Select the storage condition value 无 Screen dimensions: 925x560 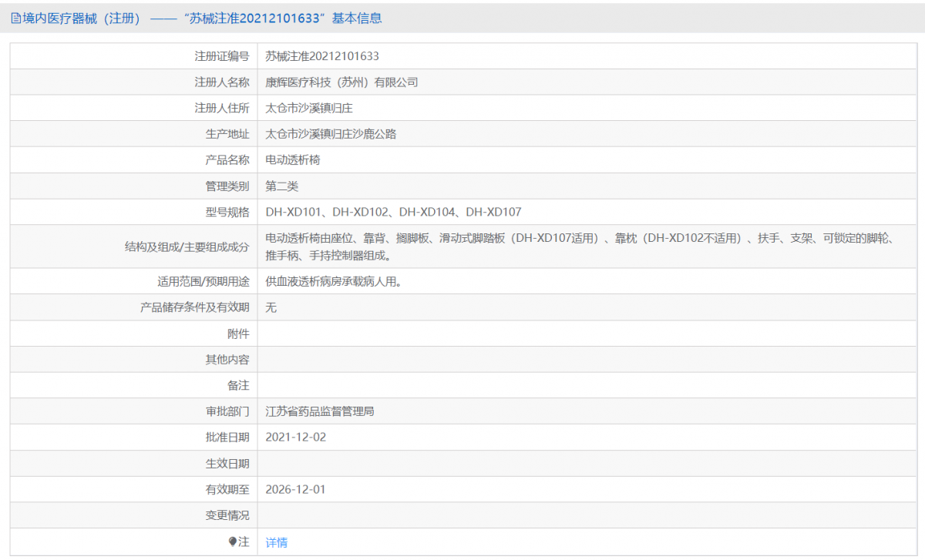(x=271, y=307)
